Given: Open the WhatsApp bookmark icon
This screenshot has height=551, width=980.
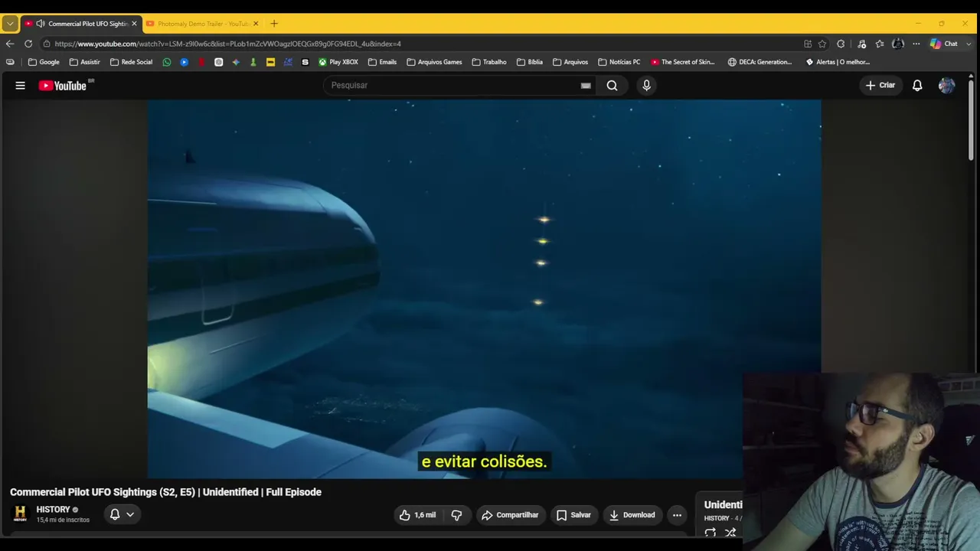Looking at the screenshot, I should coord(167,62).
